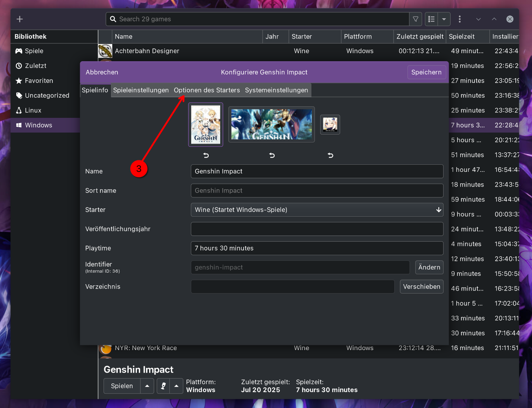Image resolution: width=532 pixels, height=408 pixels.
Task: Switch to the Spieleinstellungen tab
Action: point(141,90)
